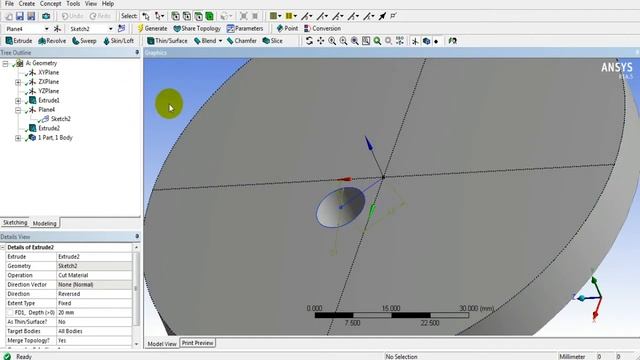Toggle Display Model cube icon

point(426,41)
